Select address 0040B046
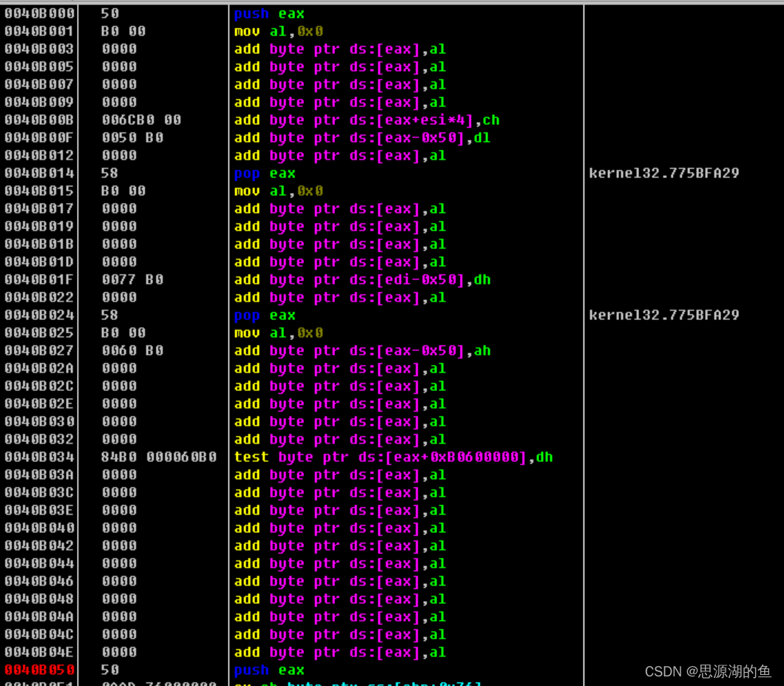This screenshot has height=686, width=784. 39,581
